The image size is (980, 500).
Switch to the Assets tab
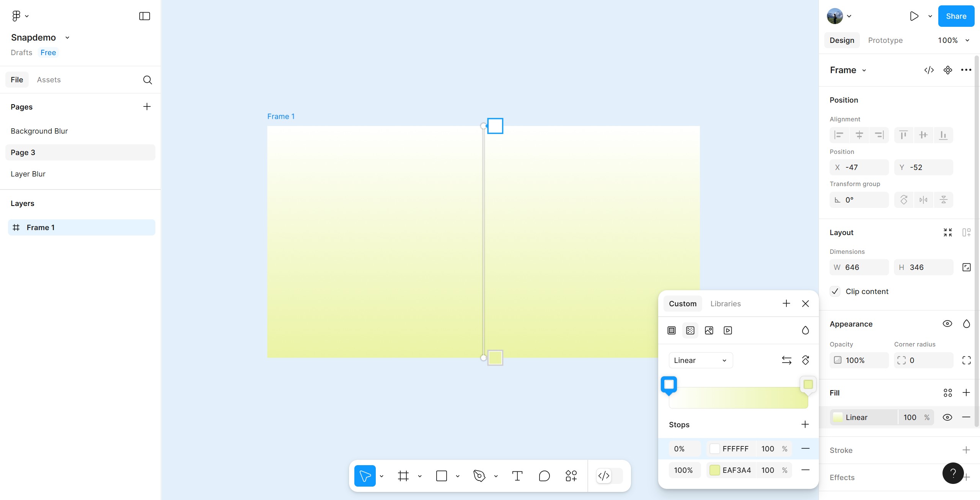tap(49, 80)
